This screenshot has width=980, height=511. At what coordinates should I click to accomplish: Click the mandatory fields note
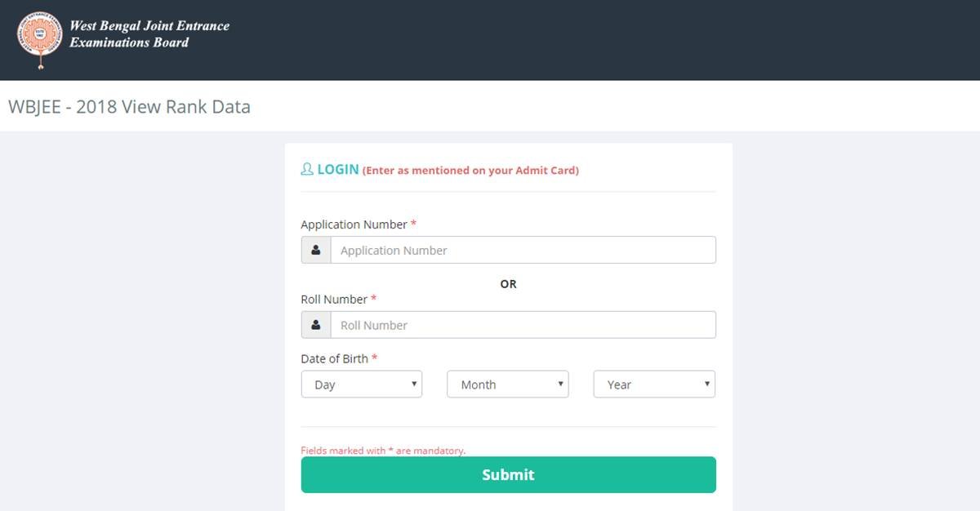[383, 451]
